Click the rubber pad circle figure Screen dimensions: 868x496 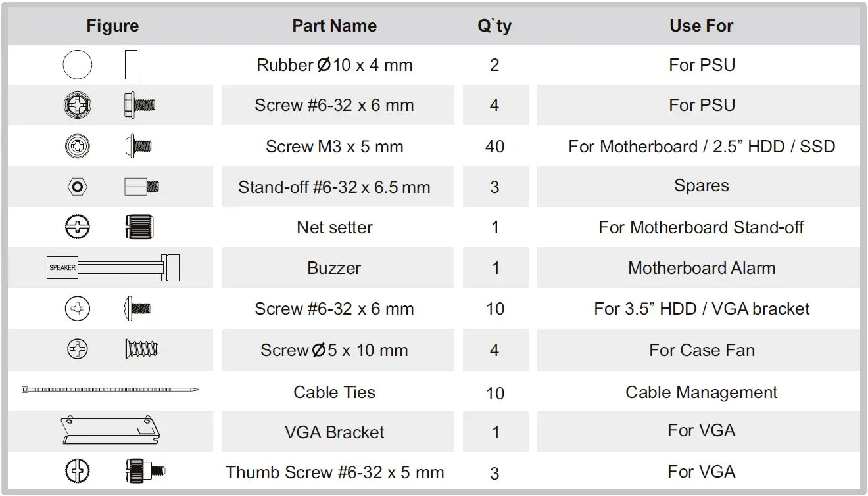click(x=78, y=65)
